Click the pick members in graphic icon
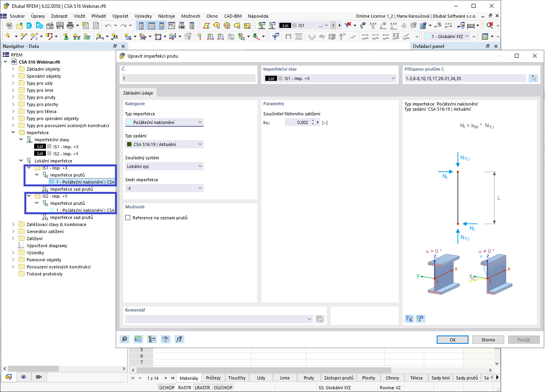Screen dimensions: 545x392 533,78
